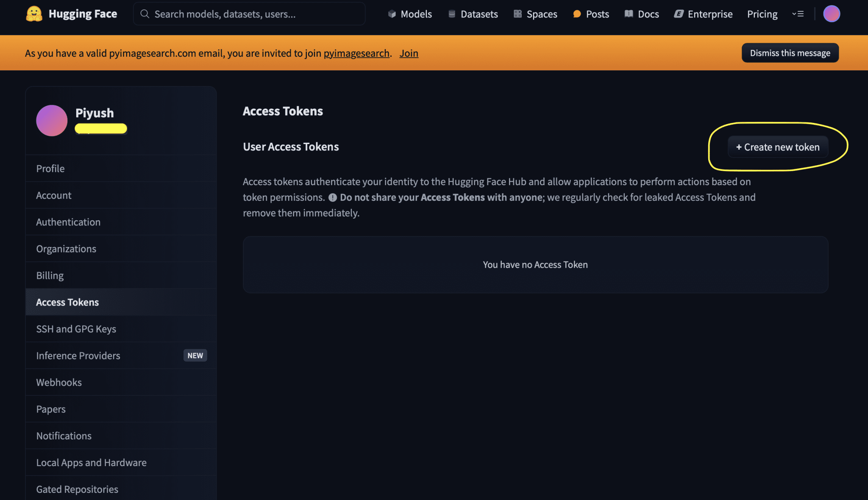Click the Spaces grid icon
Image resolution: width=868 pixels, height=500 pixels.
coord(517,14)
